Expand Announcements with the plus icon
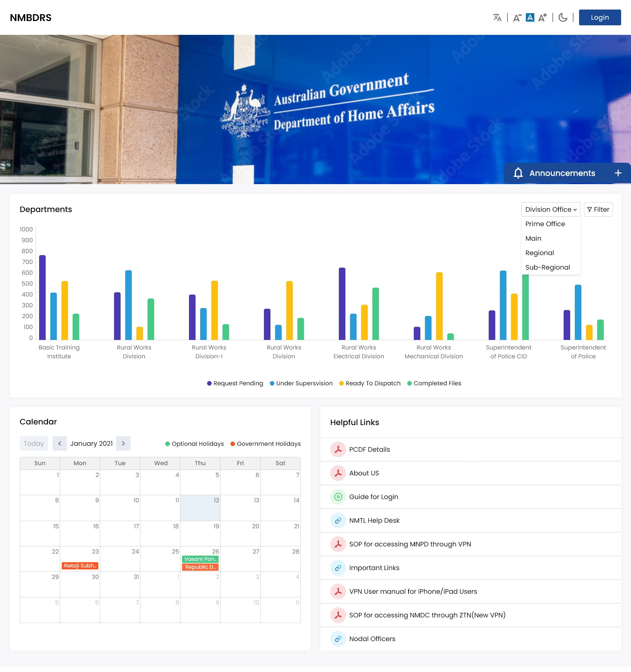The image size is (631, 672). (618, 173)
